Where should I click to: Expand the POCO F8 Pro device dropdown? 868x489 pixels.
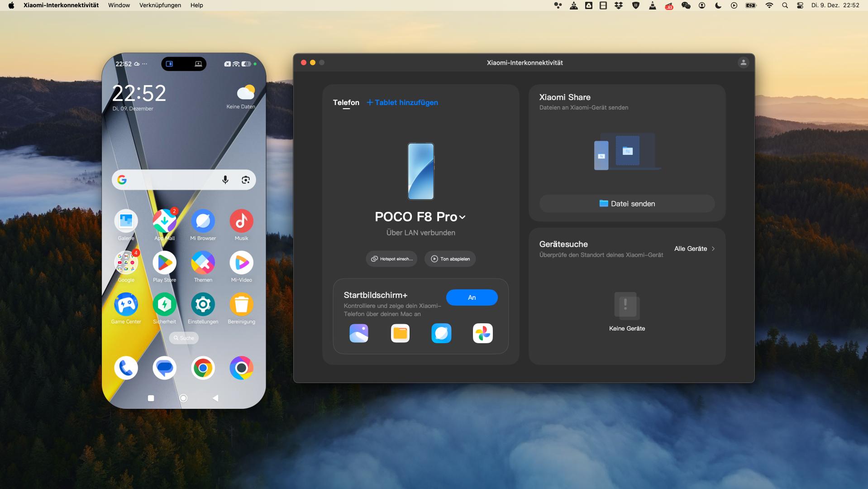[x=462, y=217]
